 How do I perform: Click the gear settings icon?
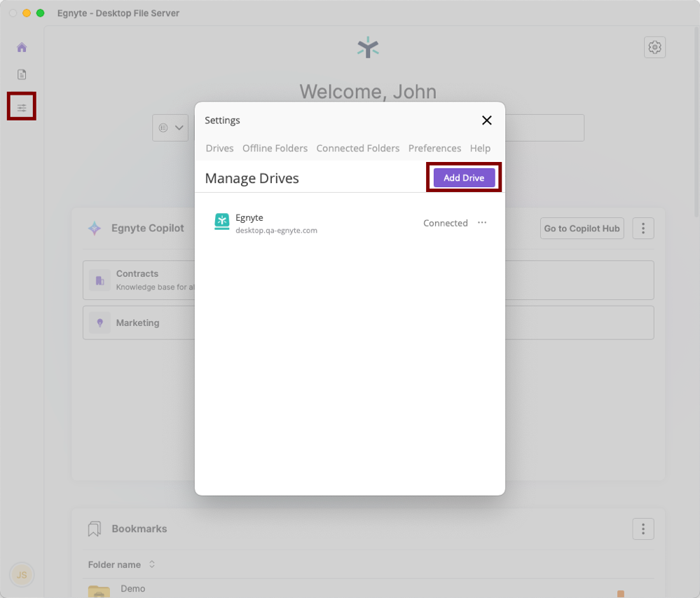(654, 48)
